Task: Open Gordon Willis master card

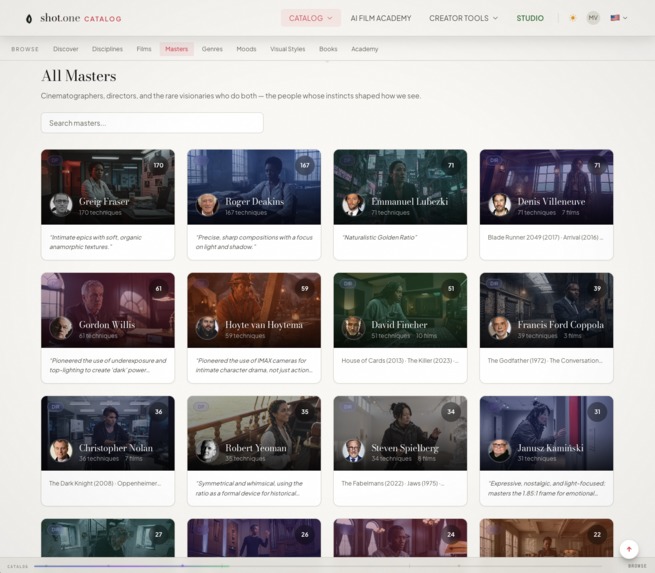Action: click(x=108, y=328)
